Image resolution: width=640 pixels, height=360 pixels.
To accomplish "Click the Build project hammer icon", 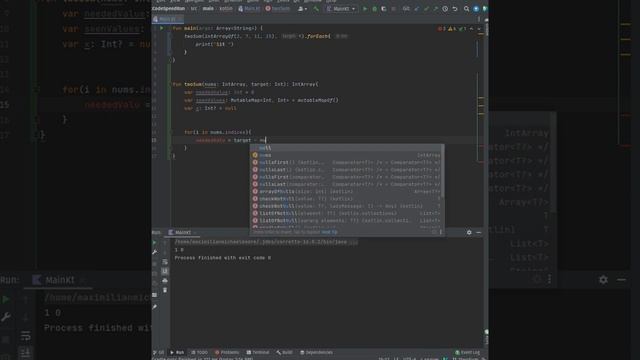I will click(x=316, y=9).
